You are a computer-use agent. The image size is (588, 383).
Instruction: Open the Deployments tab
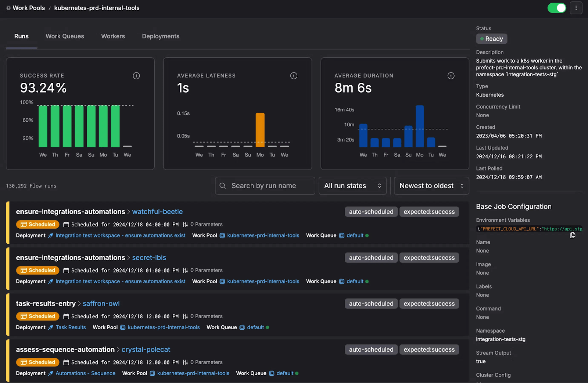pyautogui.click(x=161, y=36)
